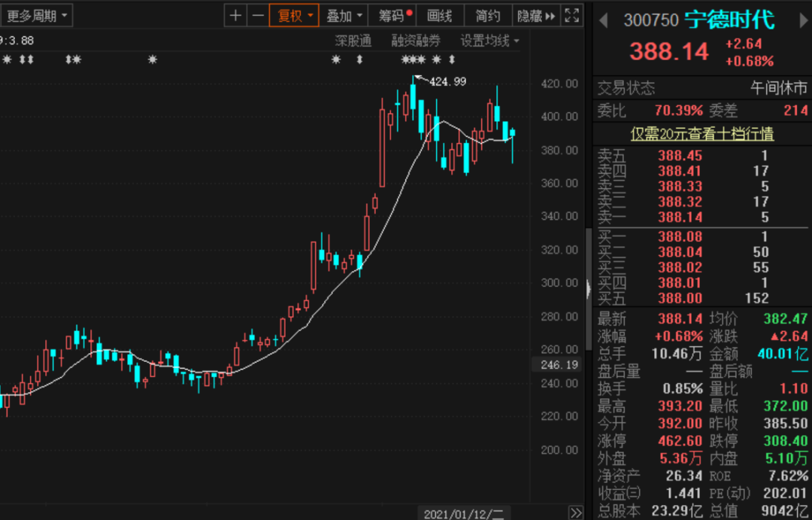Click 卖五 price 388.45
This screenshot has width=812, height=520.
coord(680,156)
